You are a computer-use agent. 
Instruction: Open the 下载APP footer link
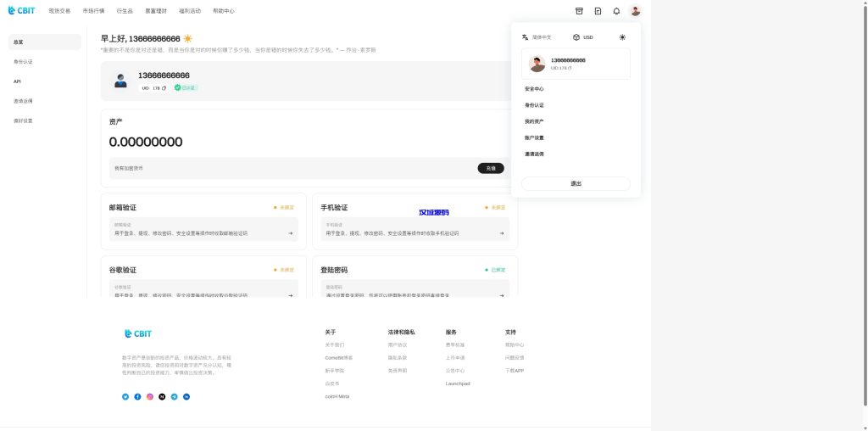click(515, 371)
